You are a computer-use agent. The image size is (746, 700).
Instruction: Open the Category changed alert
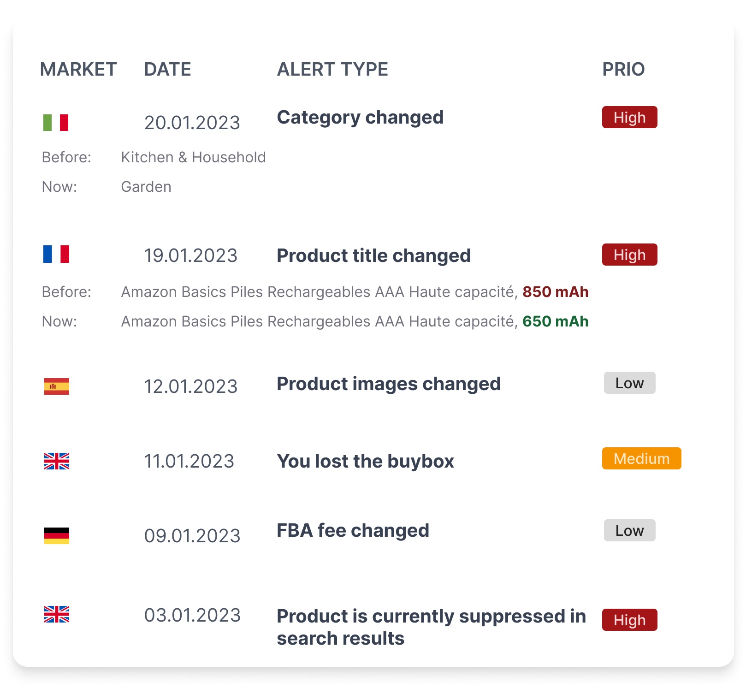tap(360, 118)
